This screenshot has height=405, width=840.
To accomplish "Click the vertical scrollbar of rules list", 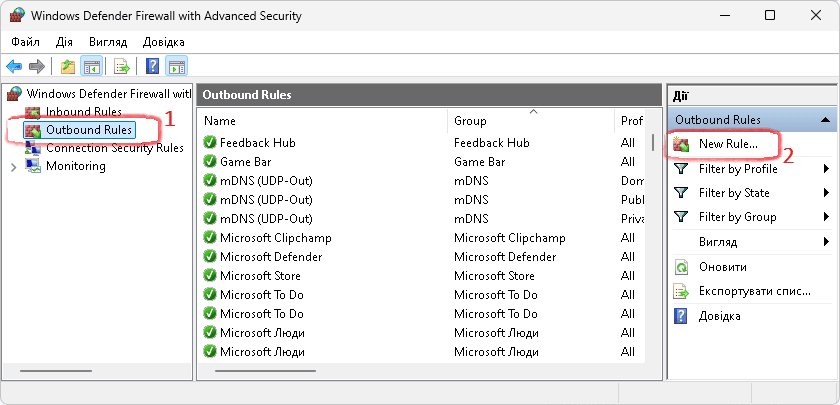I will (653, 250).
